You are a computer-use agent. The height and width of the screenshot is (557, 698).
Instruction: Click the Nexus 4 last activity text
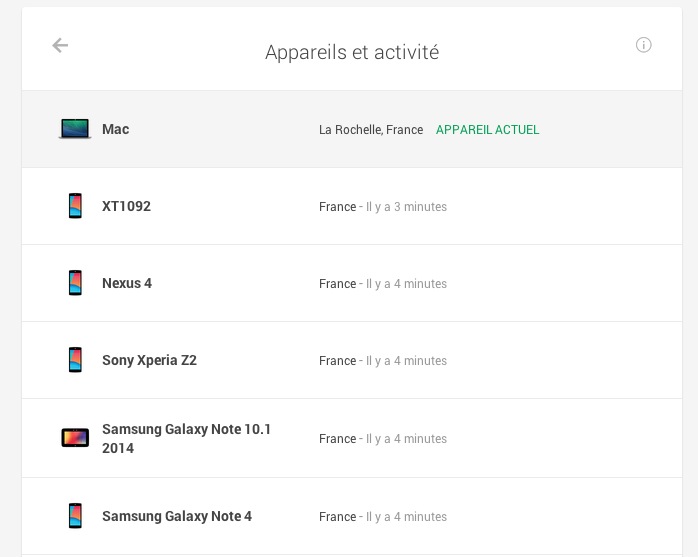(406, 284)
